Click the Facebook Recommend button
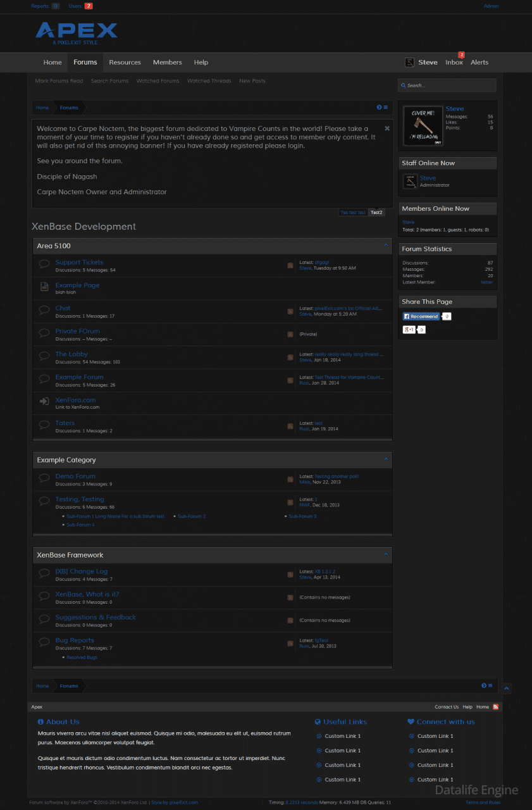Image resolution: width=532 pixels, height=810 pixels. (421, 316)
